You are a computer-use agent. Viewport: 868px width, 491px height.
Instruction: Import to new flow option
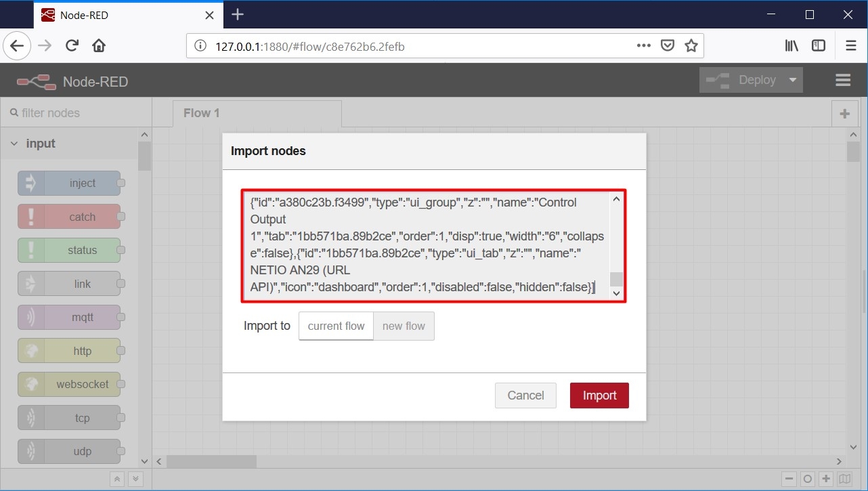point(404,326)
